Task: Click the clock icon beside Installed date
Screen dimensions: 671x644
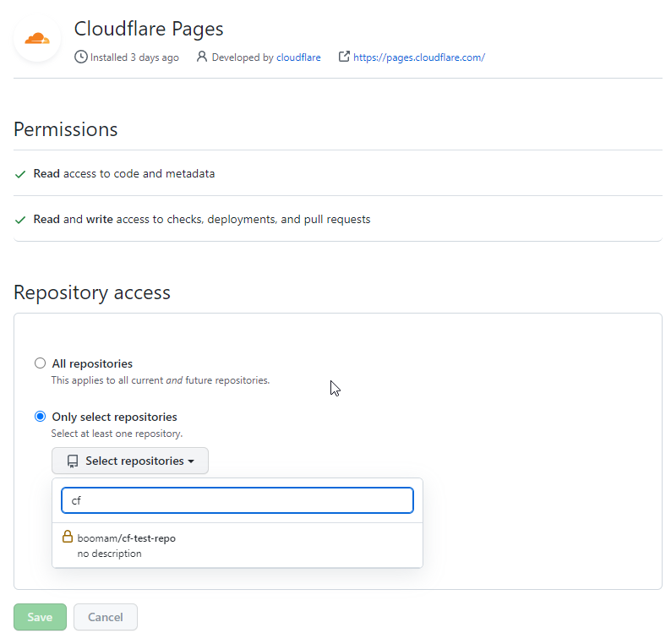Action: click(81, 57)
